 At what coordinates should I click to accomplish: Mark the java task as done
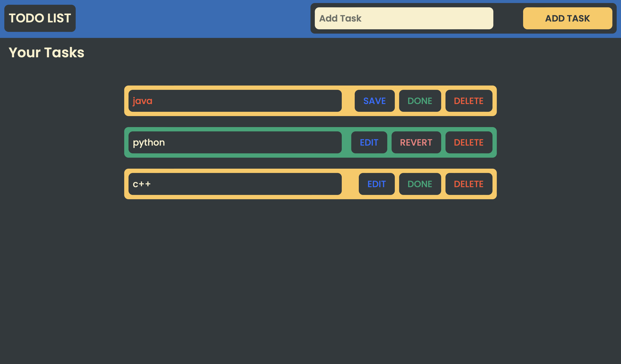pos(420,101)
